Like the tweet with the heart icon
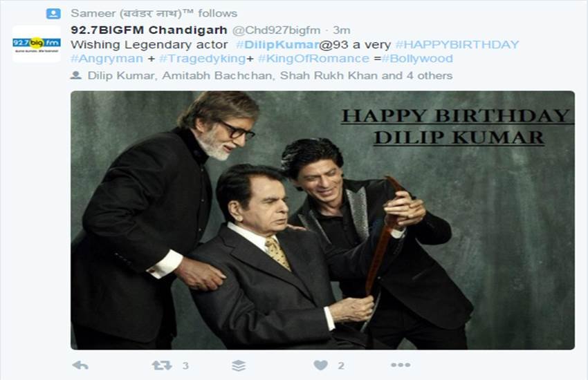Image resolution: width=588 pixels, height=380 pixels. pyautogui.click(x=320, y=365)
